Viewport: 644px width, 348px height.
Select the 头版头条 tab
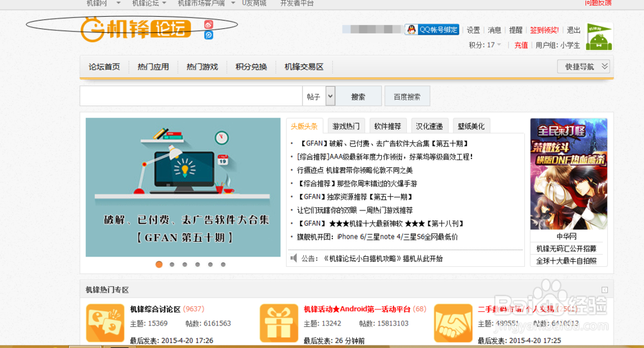305,126
